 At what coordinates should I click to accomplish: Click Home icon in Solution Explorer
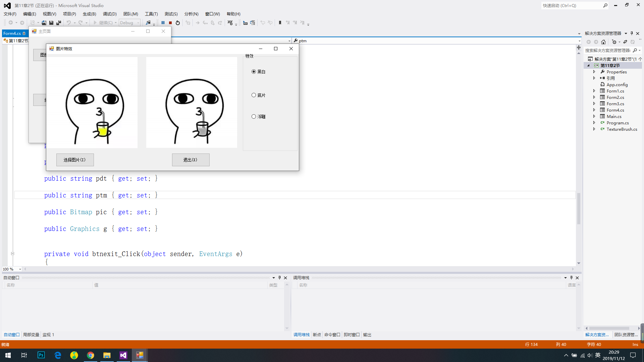pos(603,42)
